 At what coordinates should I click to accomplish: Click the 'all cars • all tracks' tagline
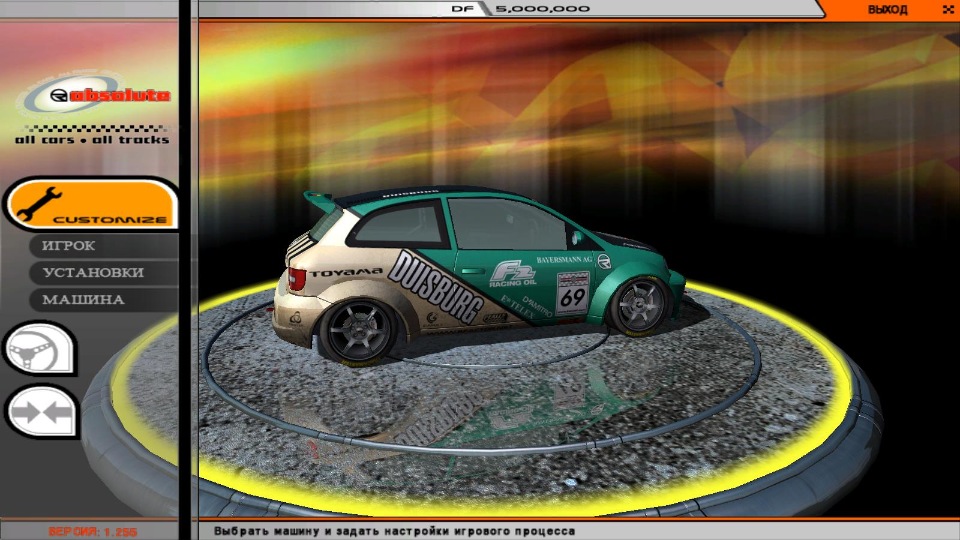point(92,140)
